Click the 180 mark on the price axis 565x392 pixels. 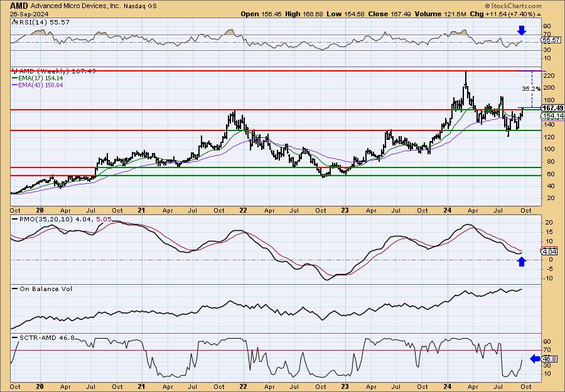[549, 100]
